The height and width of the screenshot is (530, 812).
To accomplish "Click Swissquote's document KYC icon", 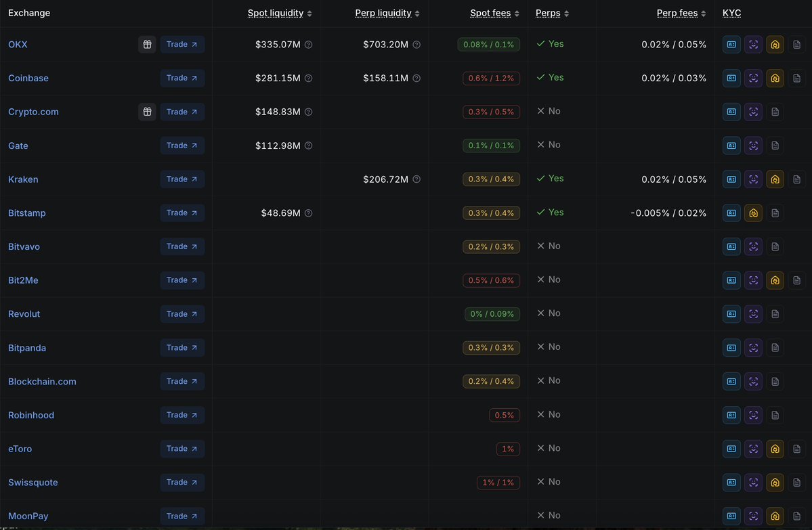I will [796, 483].
